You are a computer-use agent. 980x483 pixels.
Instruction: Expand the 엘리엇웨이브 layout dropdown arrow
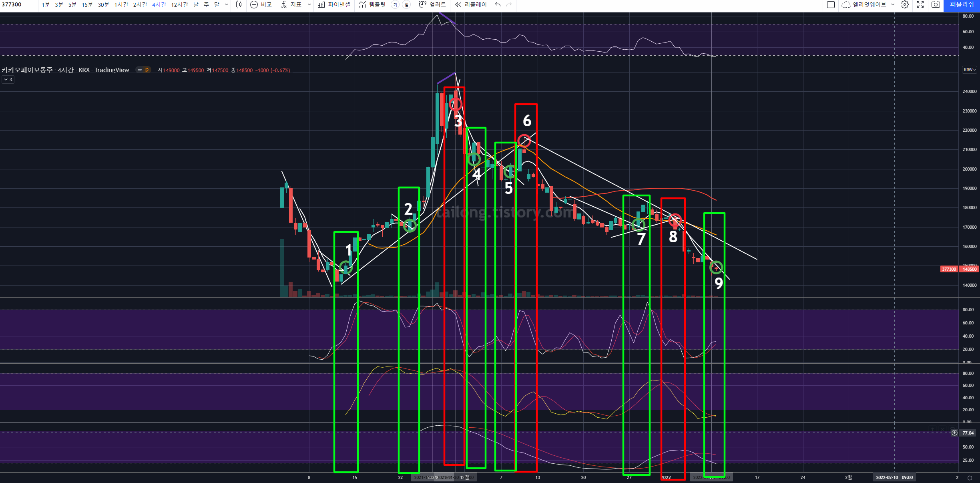coord(892,5)
